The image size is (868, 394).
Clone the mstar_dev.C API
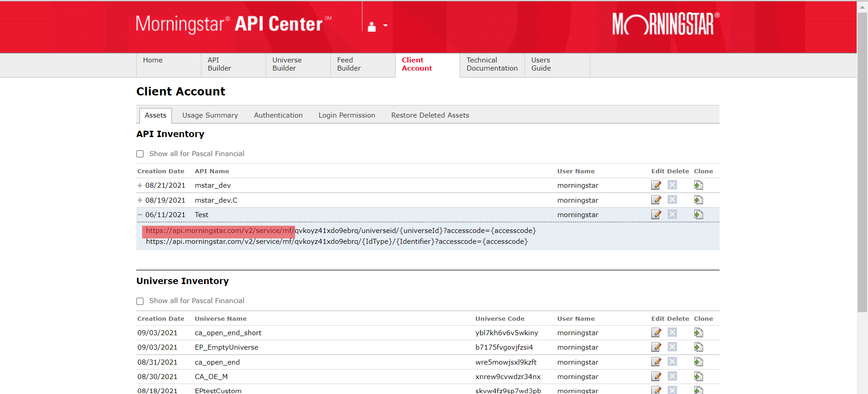point(699,199)
